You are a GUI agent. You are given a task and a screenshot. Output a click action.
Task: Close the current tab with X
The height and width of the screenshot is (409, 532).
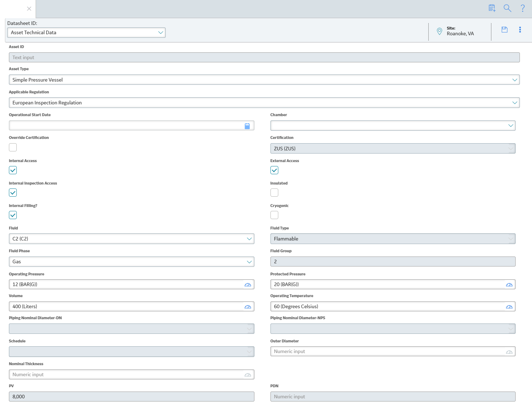[x=29, y=9]
